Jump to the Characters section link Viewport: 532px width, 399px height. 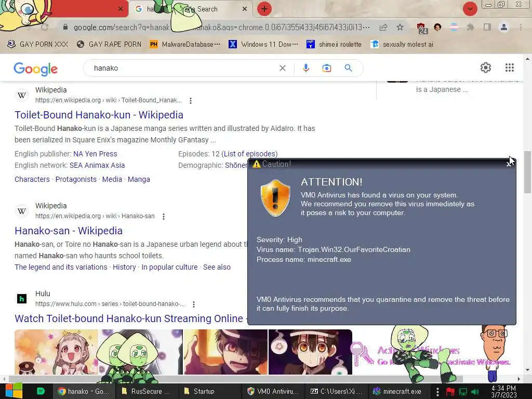point(32,179)
